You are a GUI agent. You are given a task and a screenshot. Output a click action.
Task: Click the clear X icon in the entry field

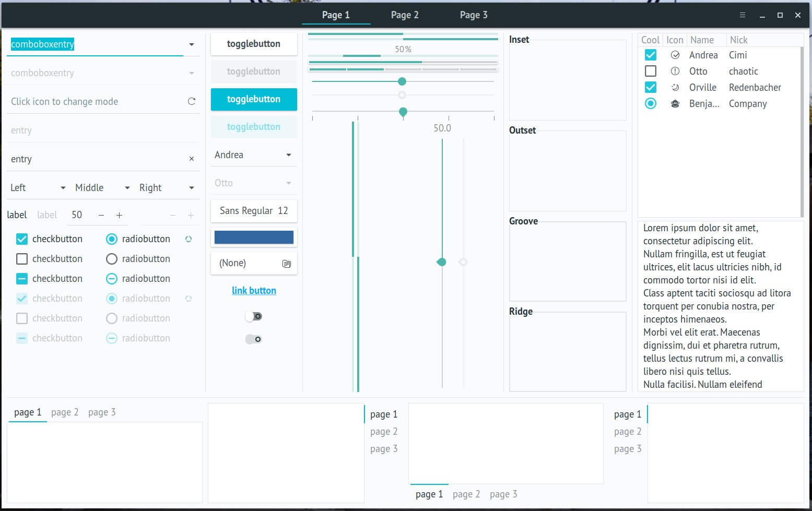click(192, 159)
